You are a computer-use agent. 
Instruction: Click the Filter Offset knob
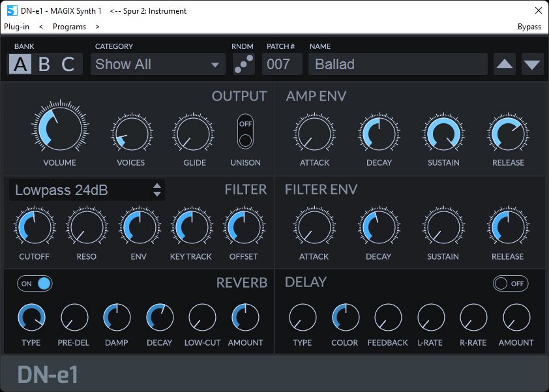point(244,227)
